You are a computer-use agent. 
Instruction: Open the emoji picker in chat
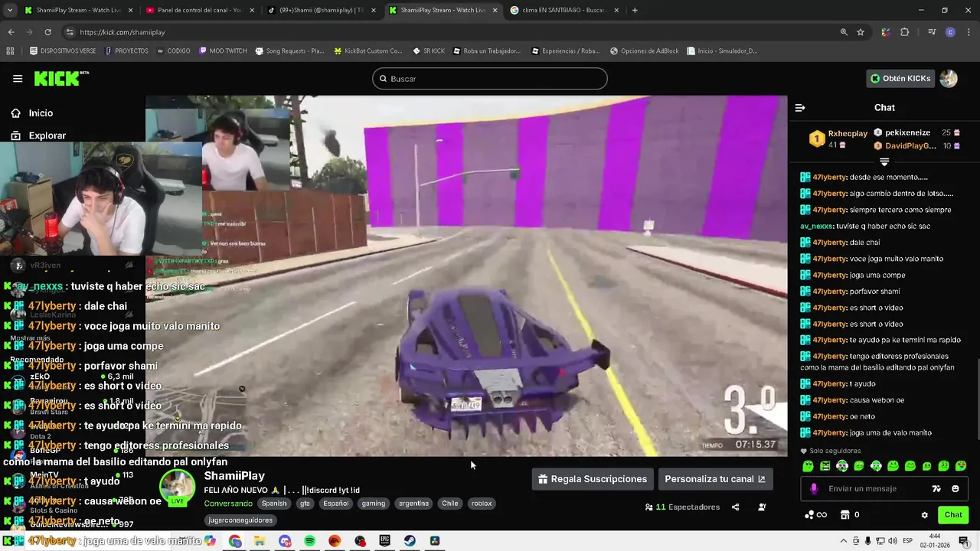(955, 488)
